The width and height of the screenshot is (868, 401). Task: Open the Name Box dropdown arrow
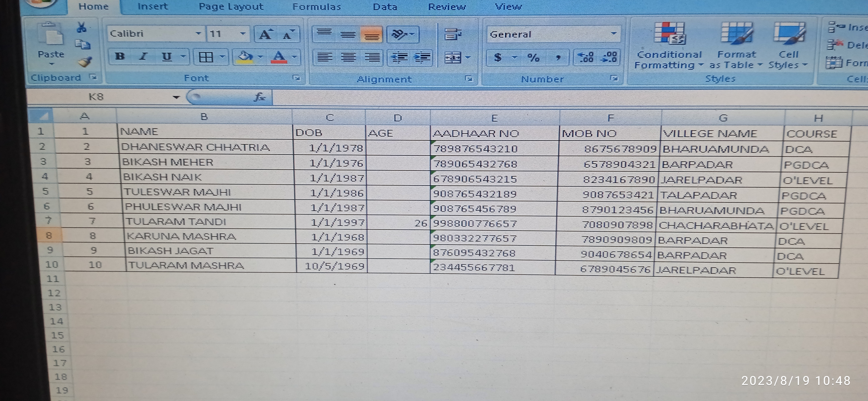tap(176, 98)
